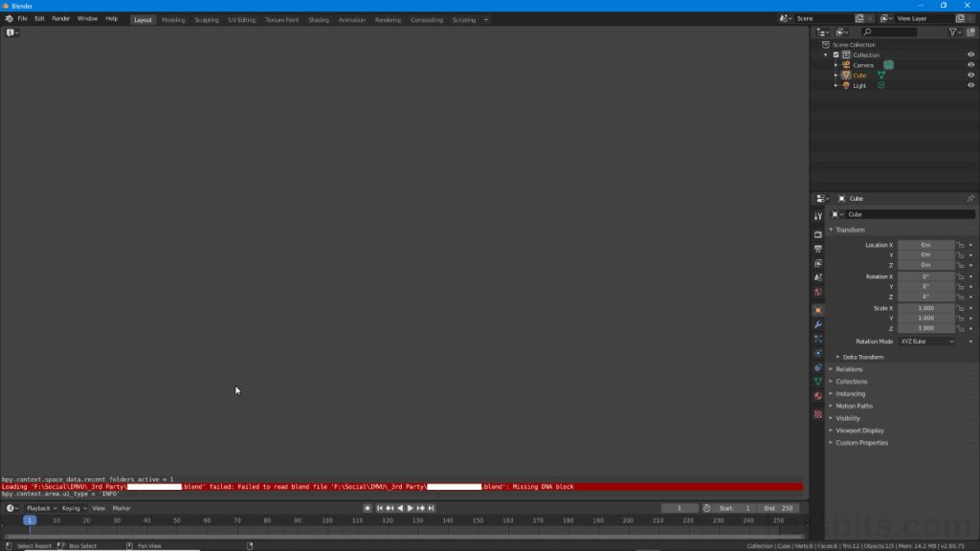Open the World properties tab
Screen dimensions: 980x551
818,292
